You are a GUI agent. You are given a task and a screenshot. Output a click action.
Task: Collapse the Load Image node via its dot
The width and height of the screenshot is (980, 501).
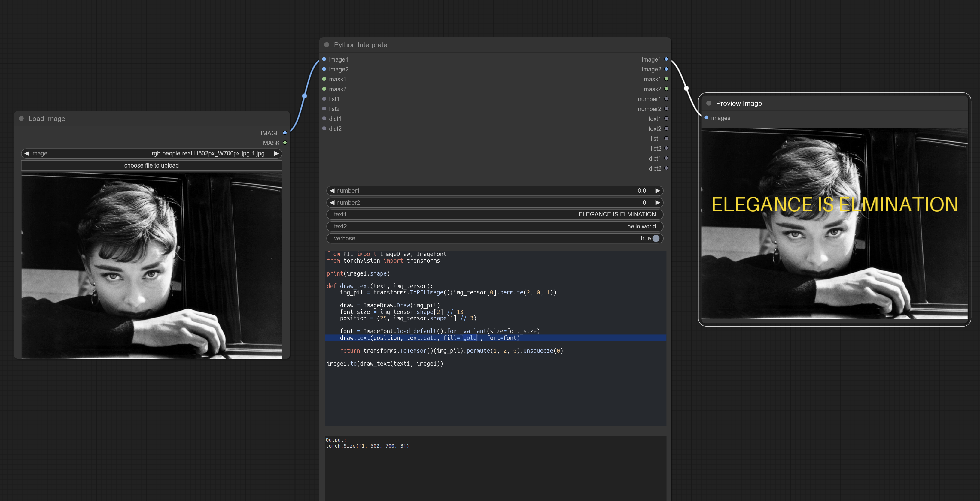point(21,119)
